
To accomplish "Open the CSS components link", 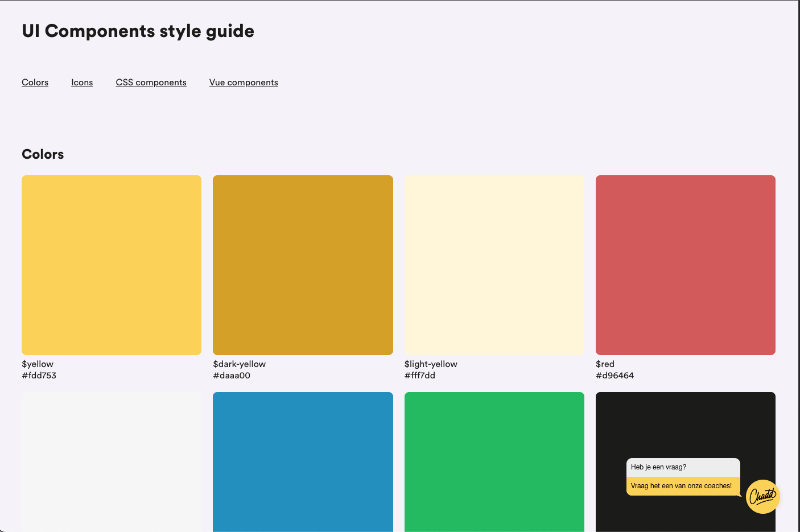I will pos(151,82).
